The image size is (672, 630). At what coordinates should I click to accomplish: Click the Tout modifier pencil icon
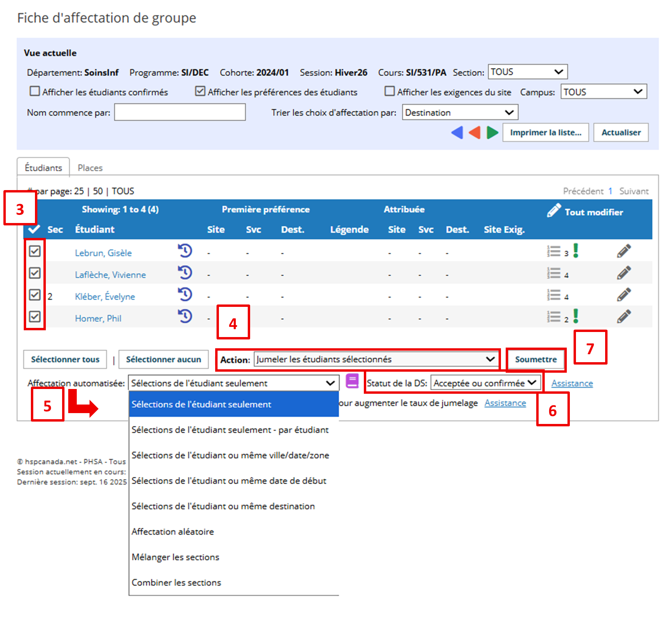(554, 210)
